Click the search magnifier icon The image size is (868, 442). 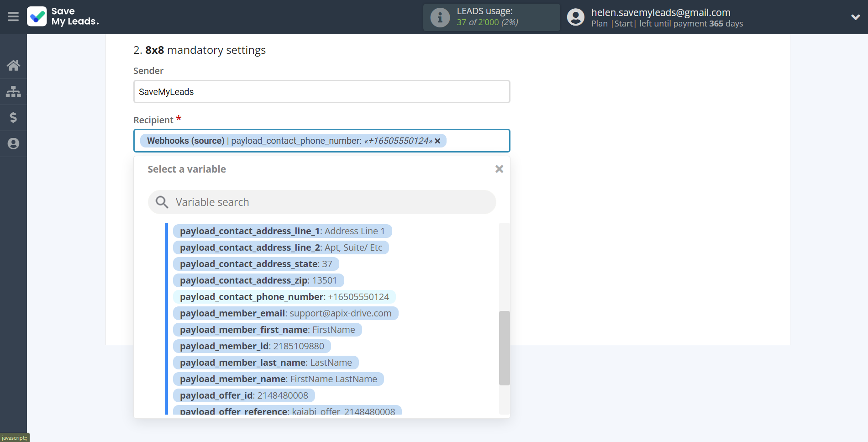[162, 202]
